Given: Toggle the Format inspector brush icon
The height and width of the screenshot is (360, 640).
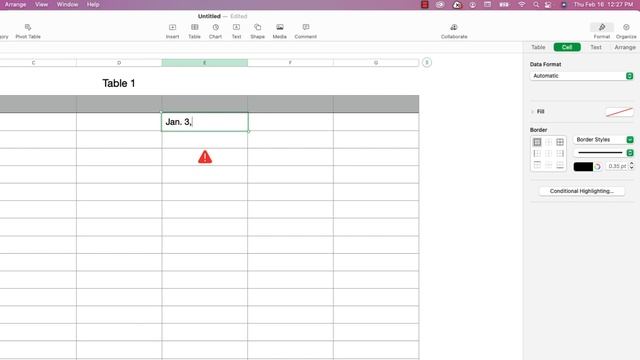Looking at the screenshot, I should [602, 27].
